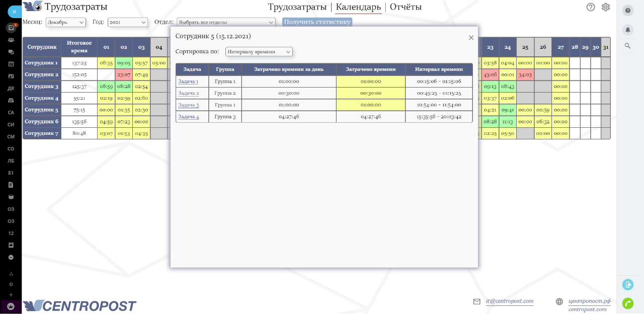This screenshot has height=314, width=644.
Task: Open tasks icon with red notification badge
Action: pyautogui.click(x=11, y=28)
